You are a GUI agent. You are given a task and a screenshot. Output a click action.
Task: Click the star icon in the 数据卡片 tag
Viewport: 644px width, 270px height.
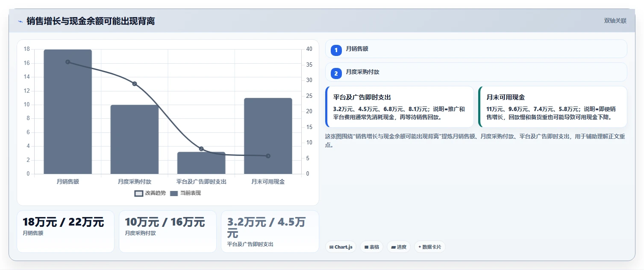[420, 247]
